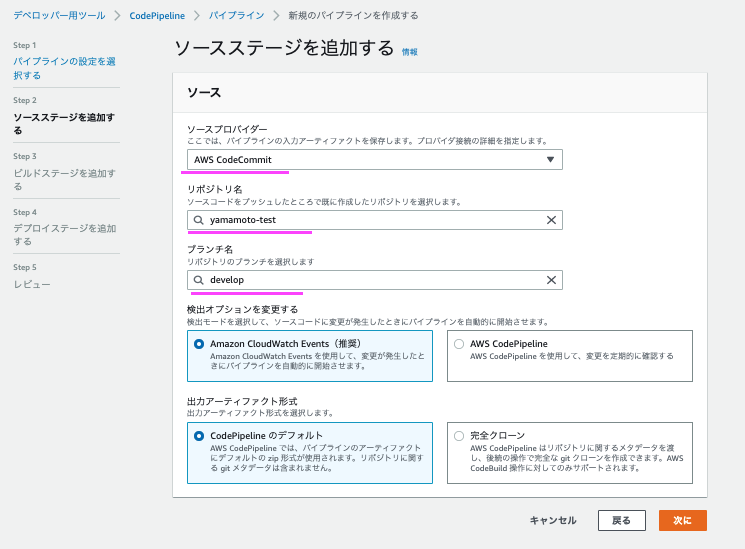The width and height of the screenshot is (745, 549).
Task: Choose 完全クローン artifact format
Action: [570, 453]
